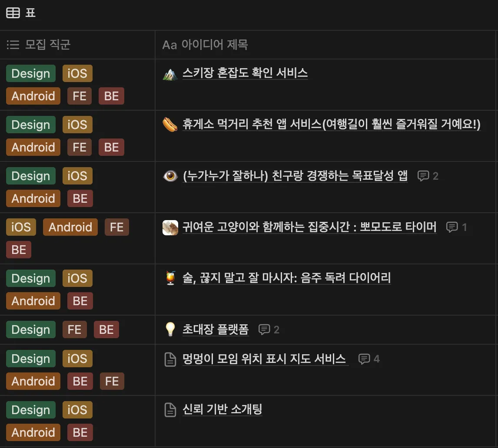Open comments on 친구랑 경쟁하는 목표달성 앱
The width and height of the screenshot is (498, 448).
(428, 176)
